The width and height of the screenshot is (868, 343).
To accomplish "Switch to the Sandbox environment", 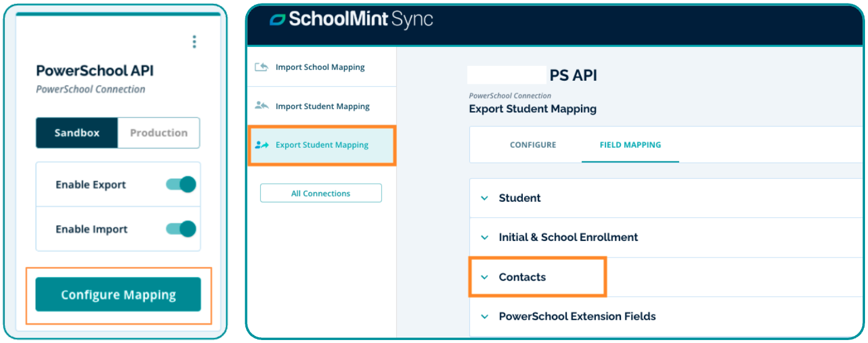I will (x=77, y=133).
